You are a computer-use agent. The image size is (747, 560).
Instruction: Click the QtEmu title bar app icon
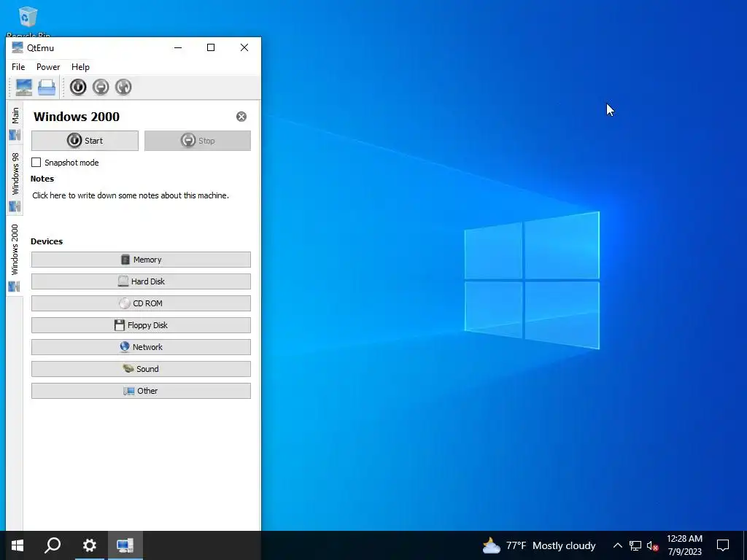point(18,47)
